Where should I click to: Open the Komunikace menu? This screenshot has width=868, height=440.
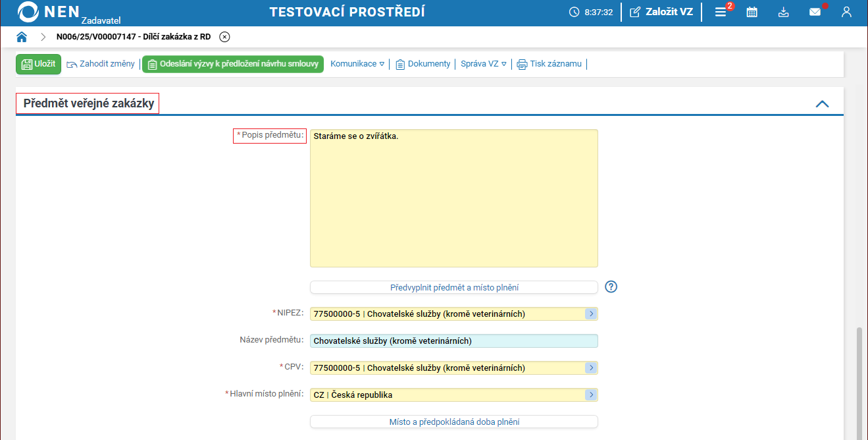pyautogui.click(x=357, y=64)
